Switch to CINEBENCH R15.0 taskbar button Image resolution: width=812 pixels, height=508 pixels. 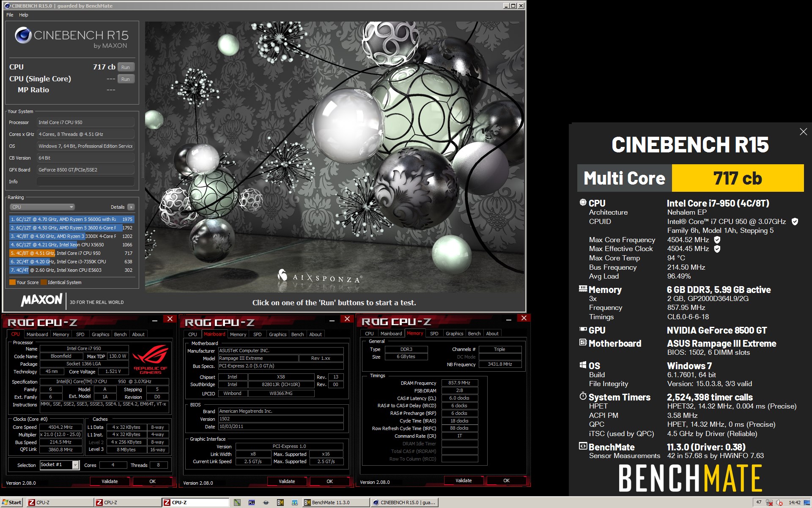tap(404, 502)
